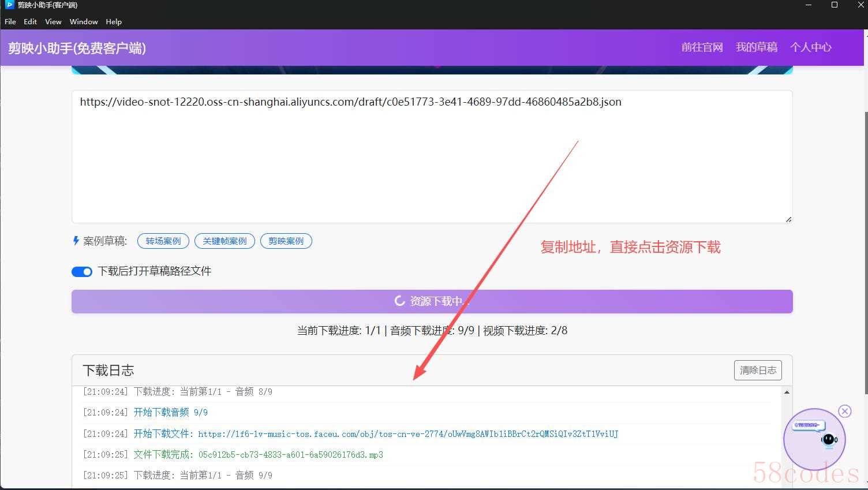Minimize the application window

809,5
